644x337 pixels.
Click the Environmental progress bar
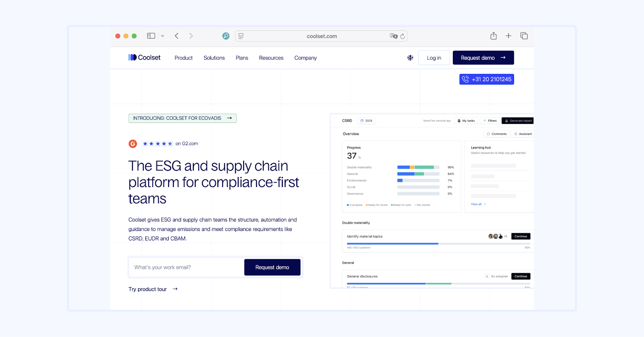click(x=418, y=181)
